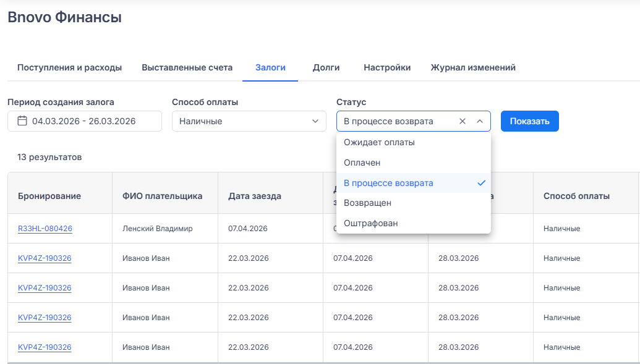Select Оштрафован status option
The height and width of the screenshot is (364, 640).
tap(370, 223)
